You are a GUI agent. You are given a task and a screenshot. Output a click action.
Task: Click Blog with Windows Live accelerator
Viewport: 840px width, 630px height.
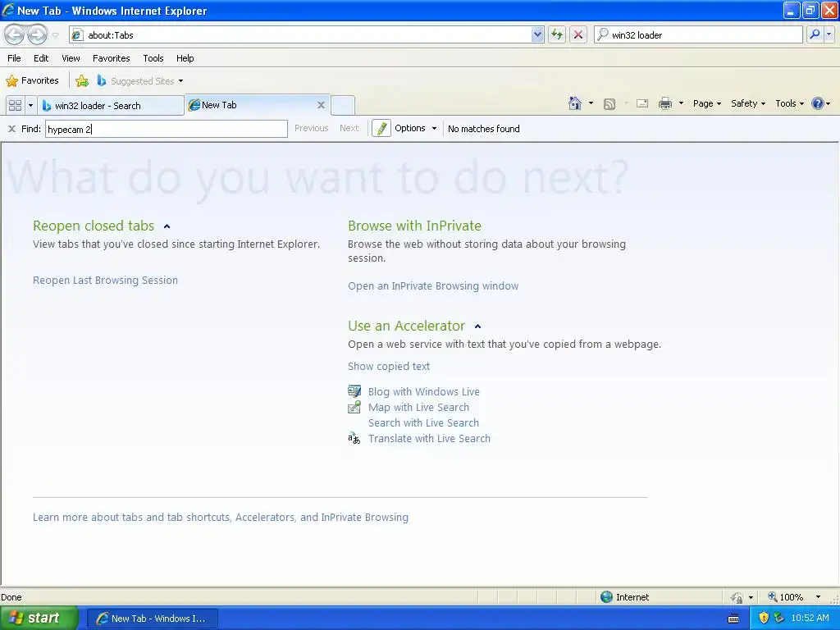click(424, 391)
